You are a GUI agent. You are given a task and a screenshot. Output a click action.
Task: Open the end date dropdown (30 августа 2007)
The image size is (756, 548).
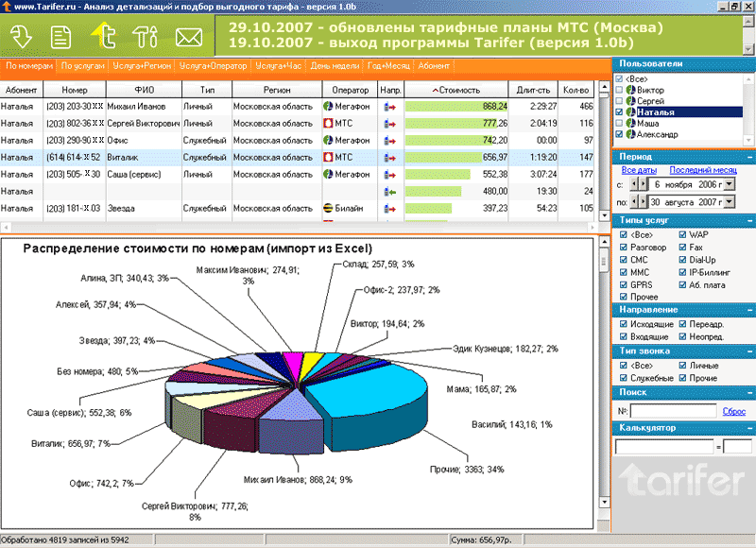coord(729,202)
